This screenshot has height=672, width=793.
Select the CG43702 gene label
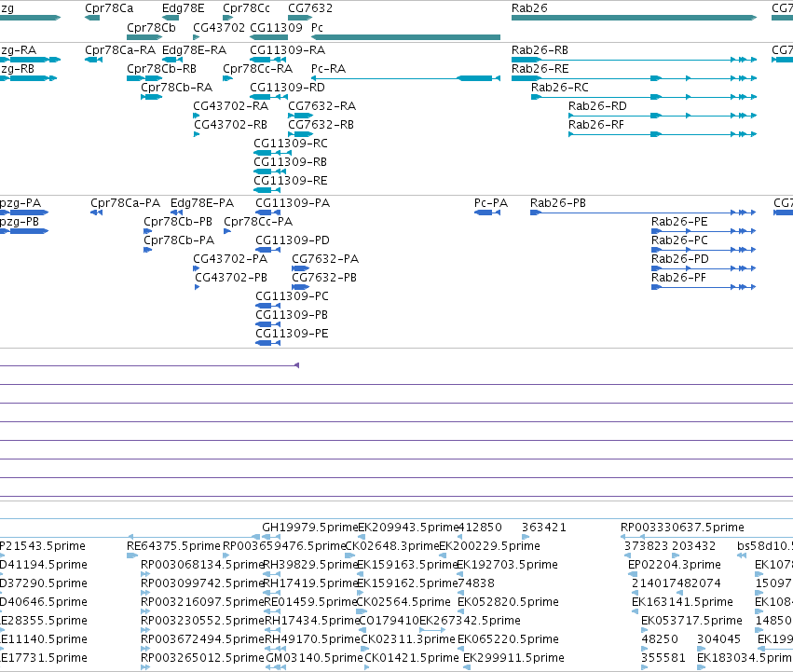(x=219, y=27)
